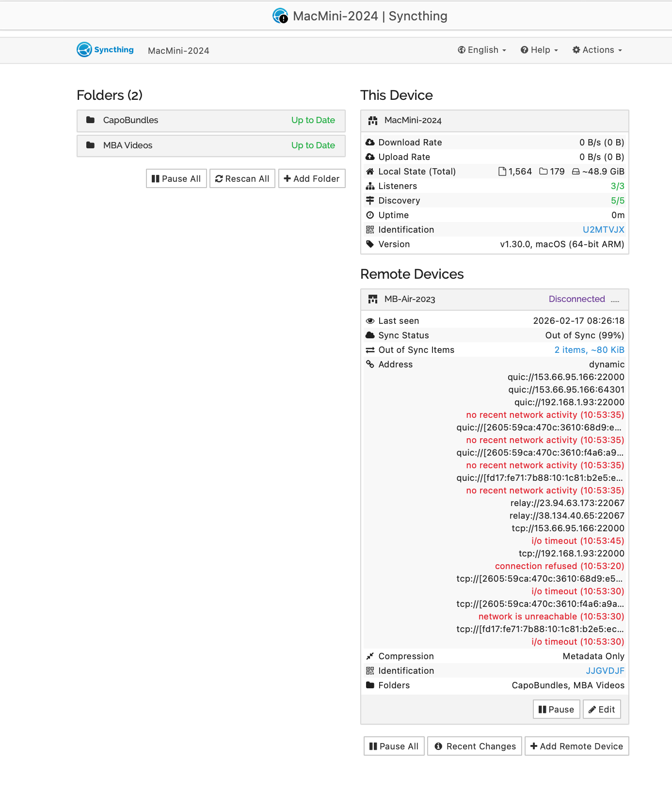Open the 2 items, ~80 KiB link
The height and width of the screenshot is (793, 672).
click(x=589, y=350)
